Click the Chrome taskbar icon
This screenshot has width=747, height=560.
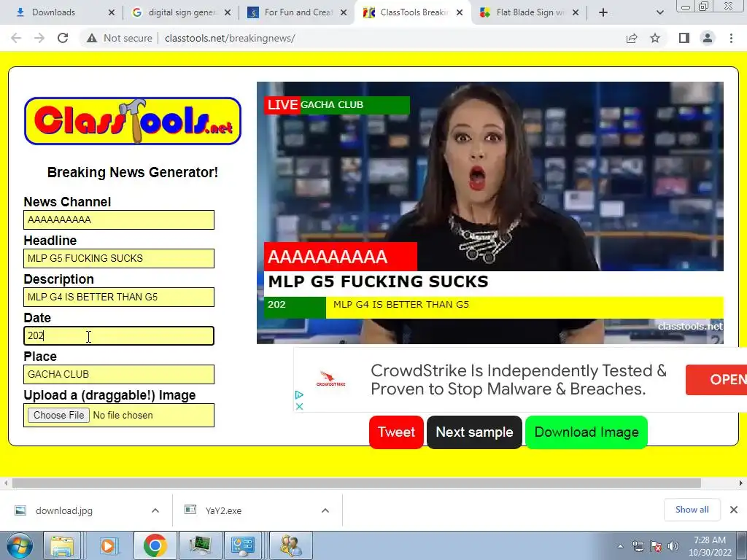[155, 545]
